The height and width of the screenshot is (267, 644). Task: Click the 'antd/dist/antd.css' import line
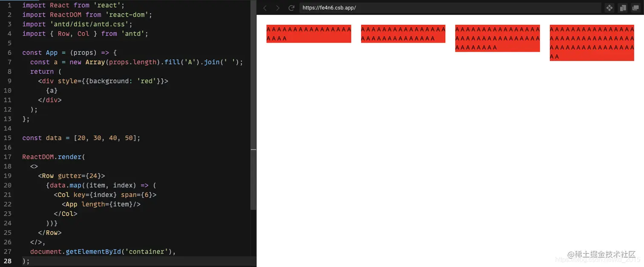coord(78,24)
